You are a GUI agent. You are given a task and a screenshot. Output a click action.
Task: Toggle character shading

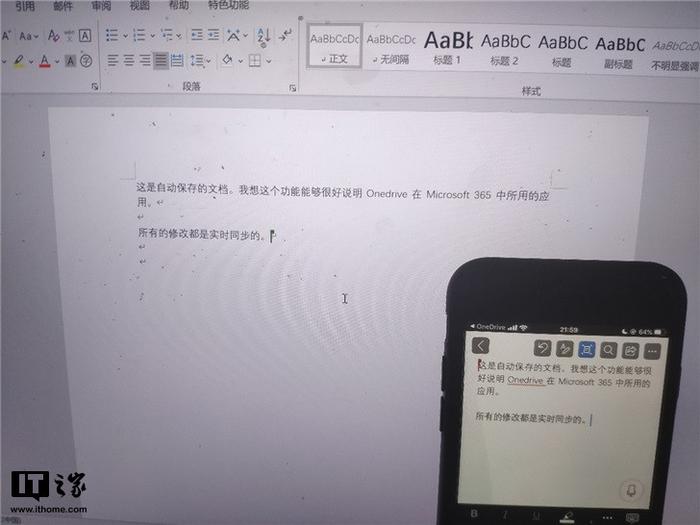coord(70,61)
